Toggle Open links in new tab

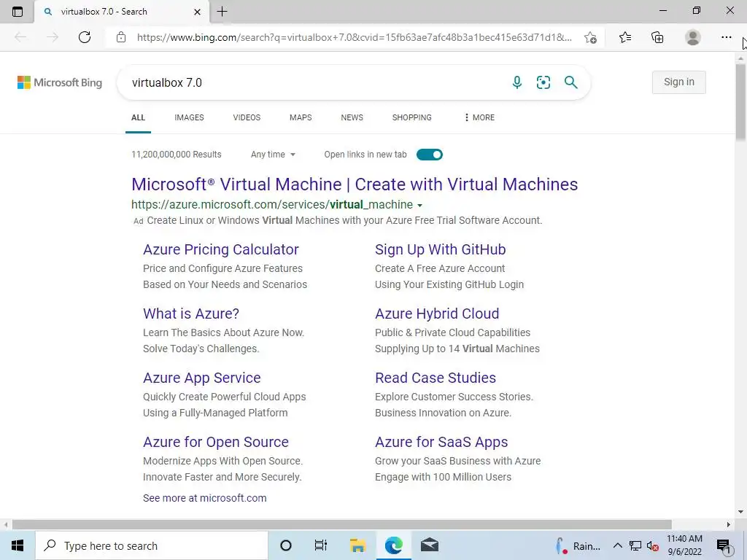coord(429,155)
